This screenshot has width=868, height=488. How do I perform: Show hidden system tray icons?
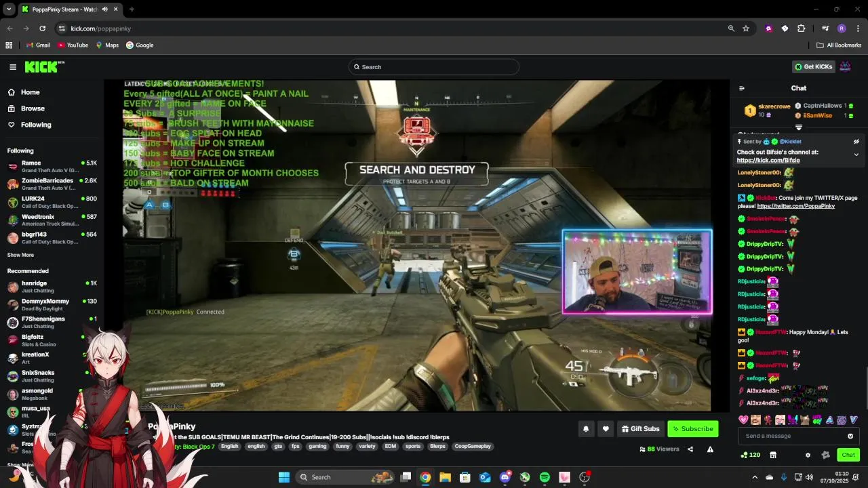(755, 477)
